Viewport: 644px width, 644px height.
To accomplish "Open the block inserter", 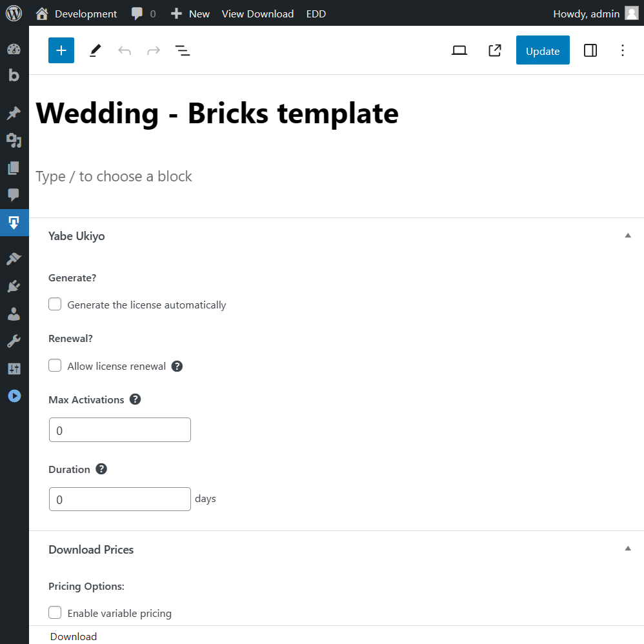I will (61, 50).
